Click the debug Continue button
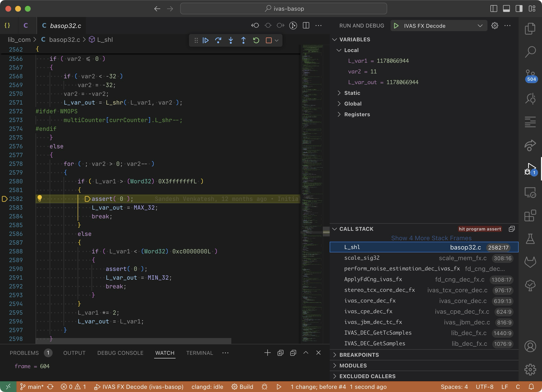Image resolution: width=542 pixels, height=392 pixels. pos(206,40)
